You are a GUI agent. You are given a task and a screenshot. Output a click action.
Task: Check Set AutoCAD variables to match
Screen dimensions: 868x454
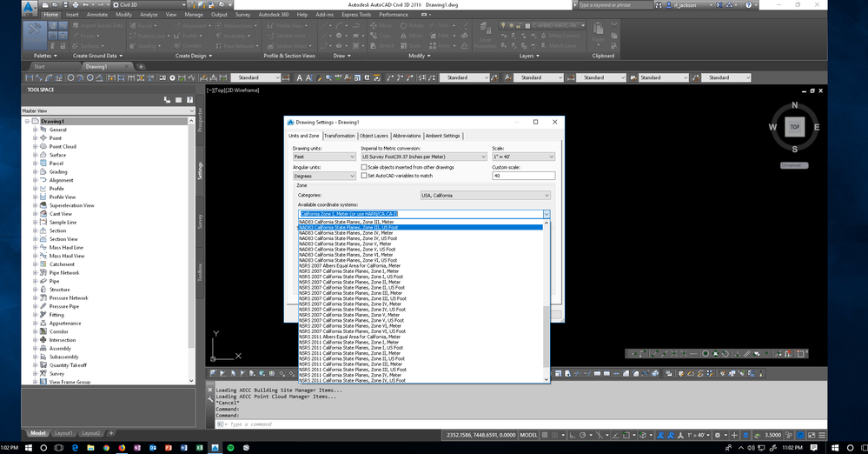(x=364, y=175)
